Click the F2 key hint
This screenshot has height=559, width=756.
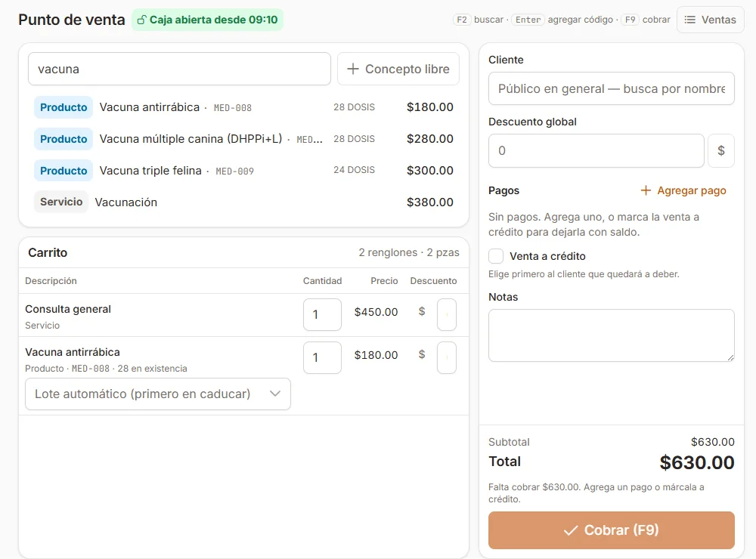click(x=461, y=20)
